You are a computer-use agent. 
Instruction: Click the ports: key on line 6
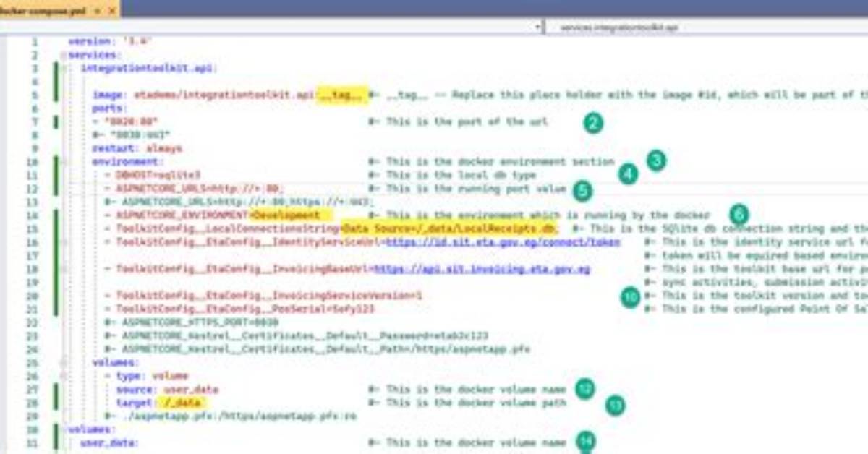(110, 108)
